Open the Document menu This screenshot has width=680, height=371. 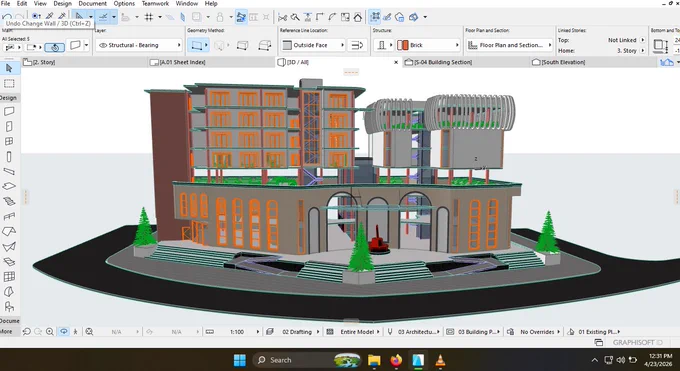[92, 3]
